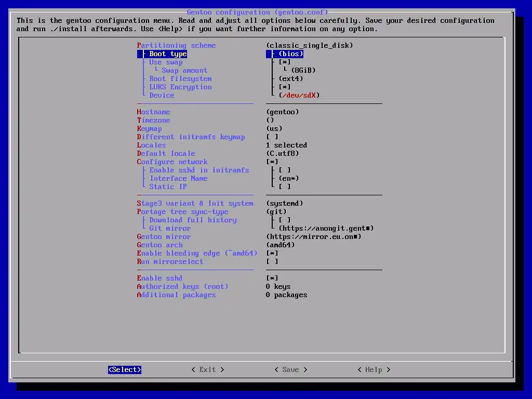
Task: Select the Configure network option
Action: tap(172, 162)
